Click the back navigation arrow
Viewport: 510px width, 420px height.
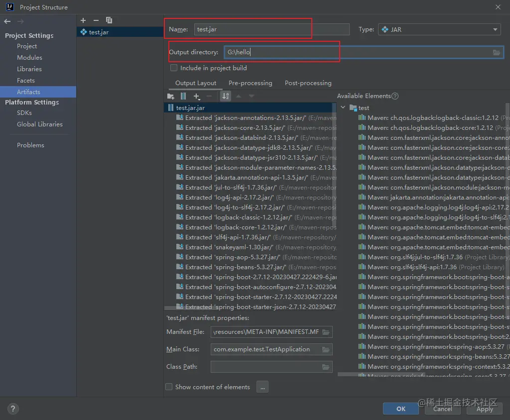click(7, 21)
